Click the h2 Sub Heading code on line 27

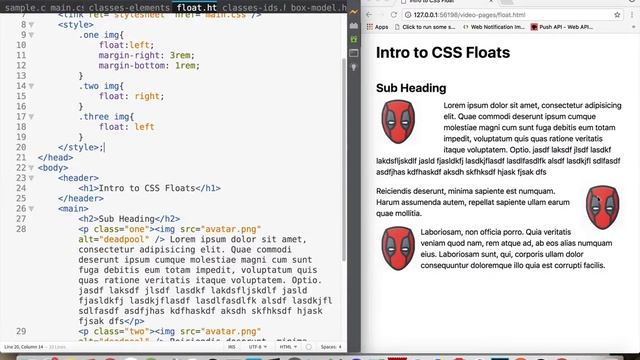point(129,219)
